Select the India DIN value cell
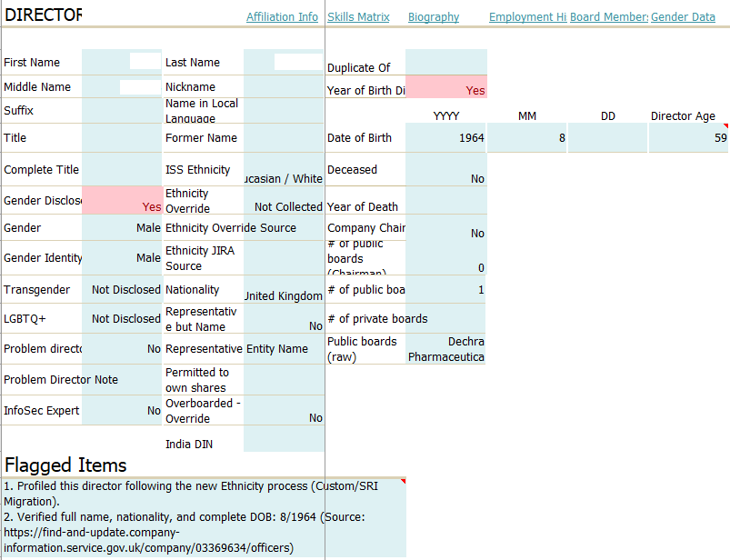 pos(283,438)
